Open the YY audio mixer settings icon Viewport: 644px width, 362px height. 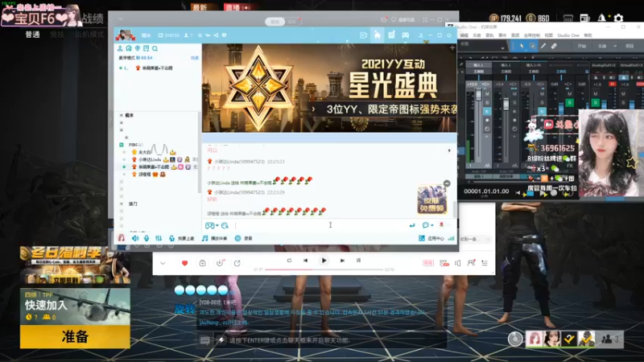click(x=159, y=238)
